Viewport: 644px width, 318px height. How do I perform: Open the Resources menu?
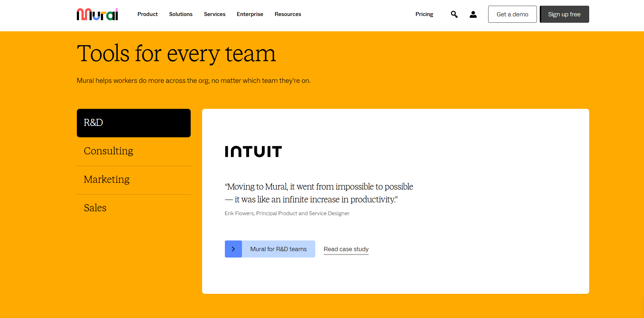click(x=288, y=14)
